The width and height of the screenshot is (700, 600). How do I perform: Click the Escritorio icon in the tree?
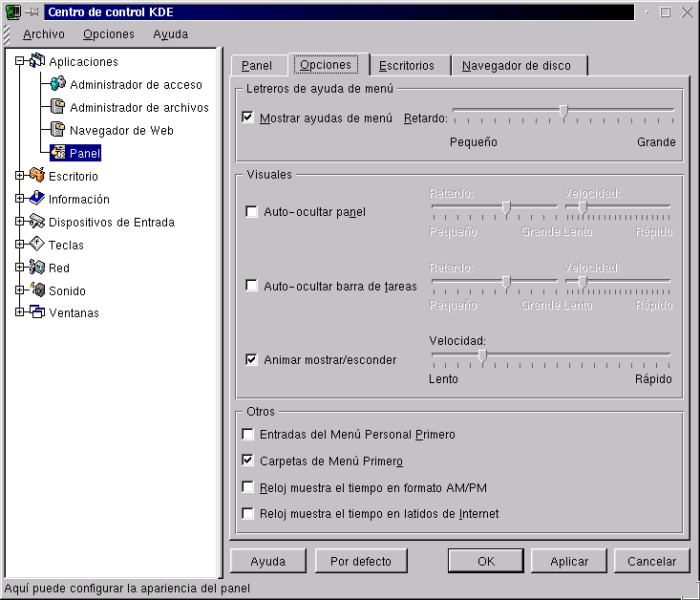tap(37, 176)
